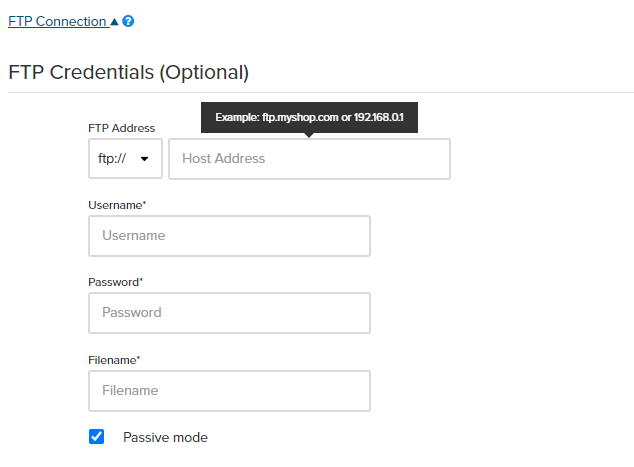This screenshot has width=634, height=467.
Task: Click the FTP Credentials (Optional) heading
Action: pos(128,72)
